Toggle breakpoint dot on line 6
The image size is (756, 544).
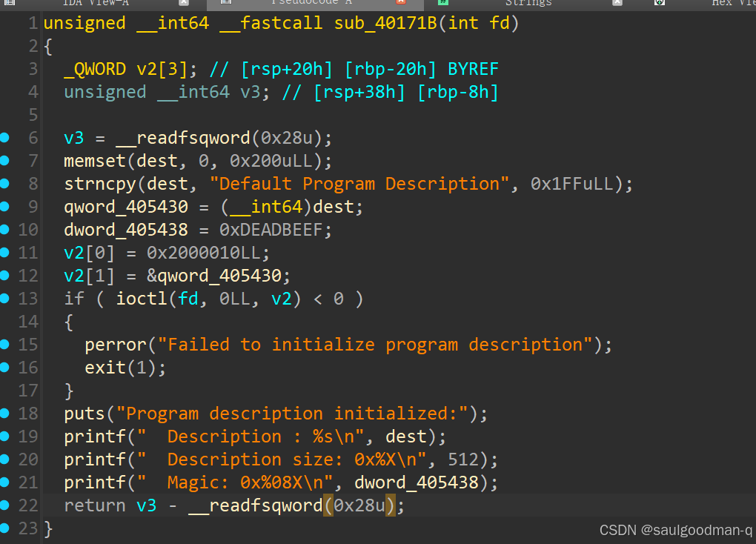4,138
